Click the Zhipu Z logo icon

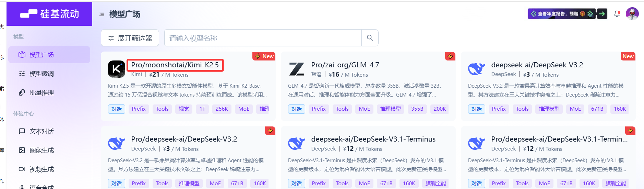297,69
